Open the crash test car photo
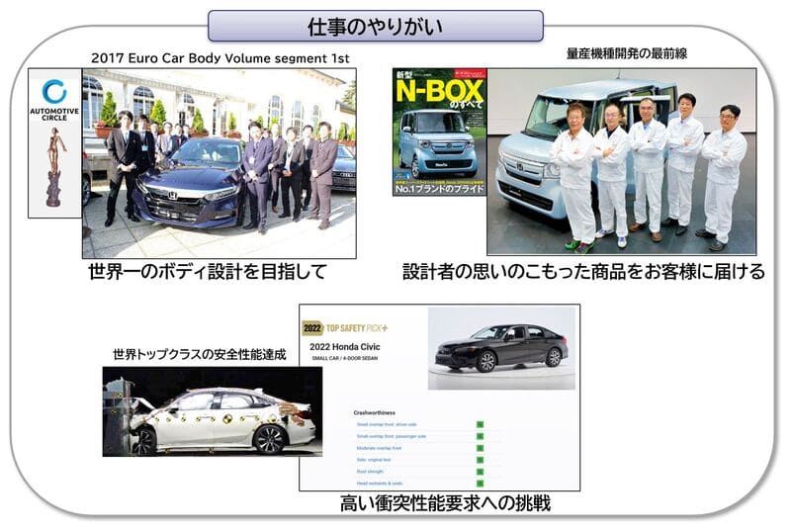 point(213,411)
